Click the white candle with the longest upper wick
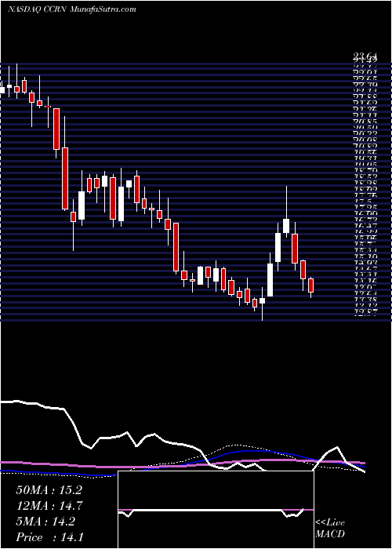 tap(286, 226)
